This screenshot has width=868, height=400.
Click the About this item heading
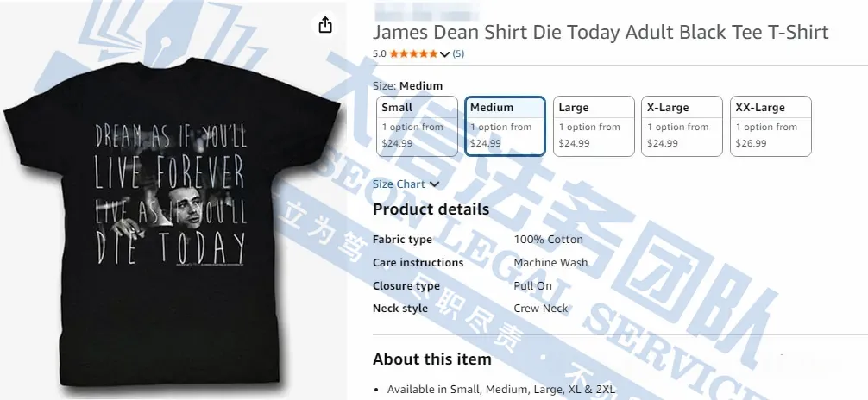pyautogui.click(x=431, y=359)
